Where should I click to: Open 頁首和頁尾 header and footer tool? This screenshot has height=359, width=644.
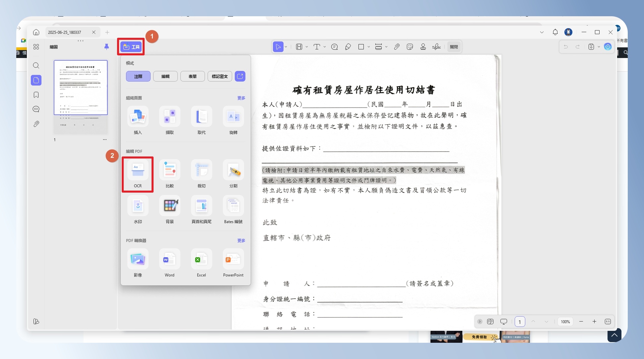point(201,210)
